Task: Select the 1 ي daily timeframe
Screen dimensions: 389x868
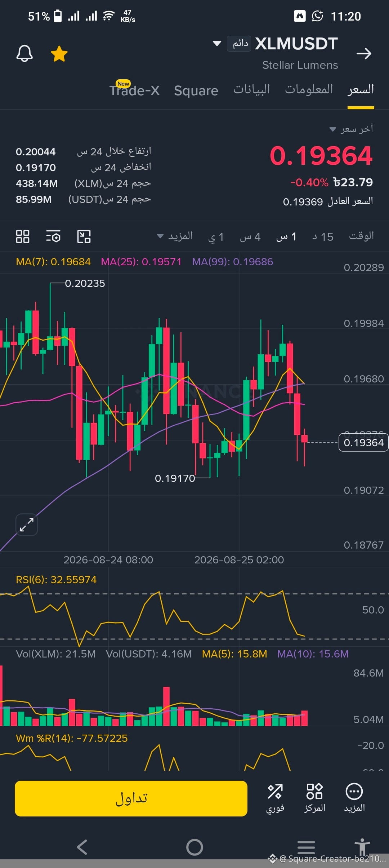Action: pyautogui.click(x=216, y=237)
